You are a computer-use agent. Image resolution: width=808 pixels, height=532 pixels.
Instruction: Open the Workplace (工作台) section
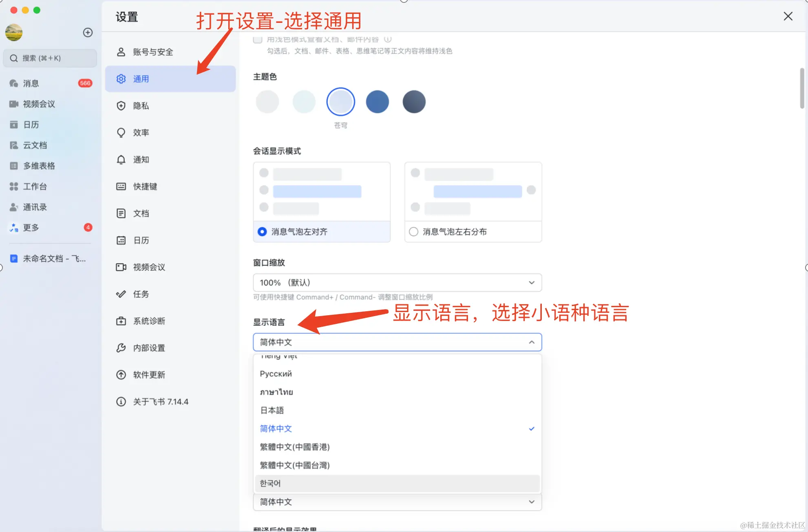(x=35, y=187)
